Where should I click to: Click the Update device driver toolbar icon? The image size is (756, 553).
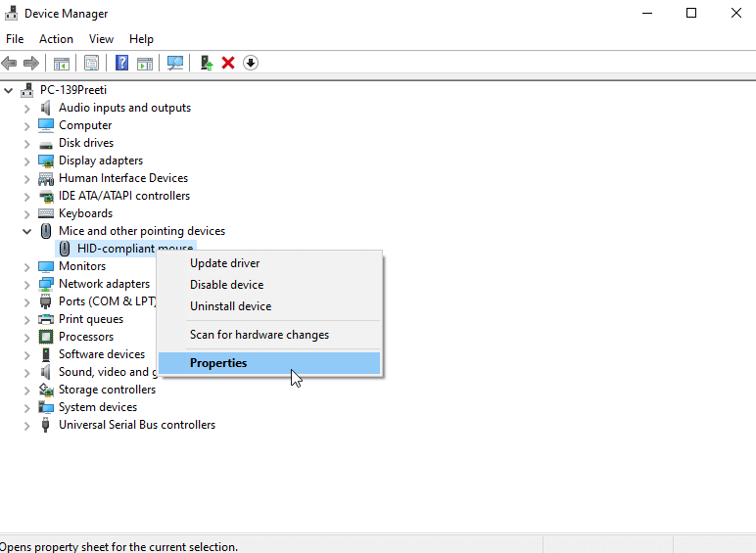[207, 63]
